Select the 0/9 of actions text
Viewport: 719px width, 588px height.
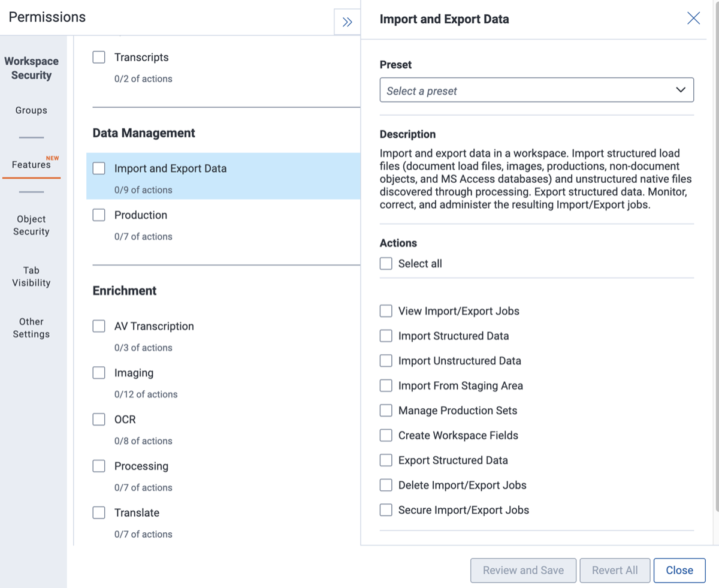[x=143, y=190]
